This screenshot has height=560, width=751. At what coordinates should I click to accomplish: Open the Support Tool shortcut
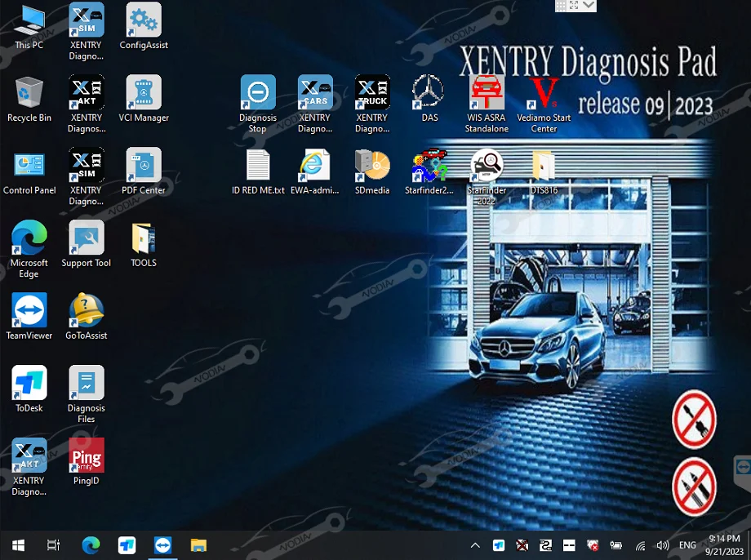coord(87,244)
